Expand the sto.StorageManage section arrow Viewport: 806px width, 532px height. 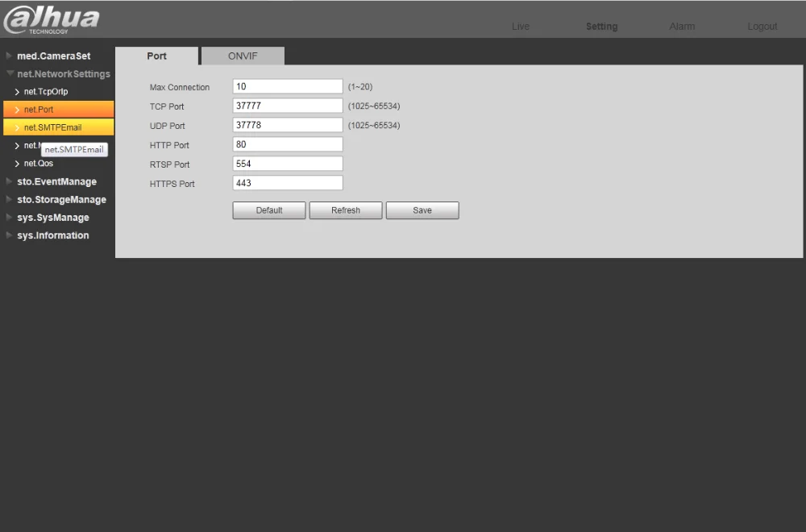(x=9, y=199)
